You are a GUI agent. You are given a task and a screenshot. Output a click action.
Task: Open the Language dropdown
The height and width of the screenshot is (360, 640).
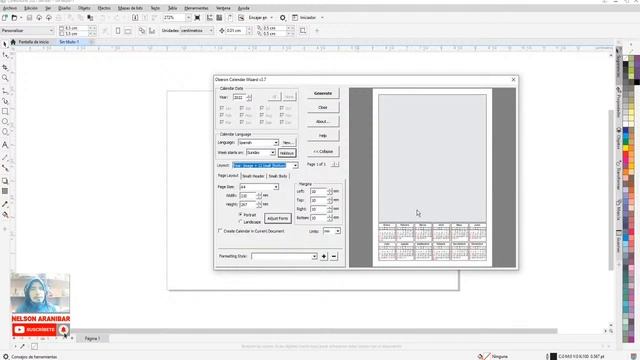pyautogui.click(x=276, y=142)
